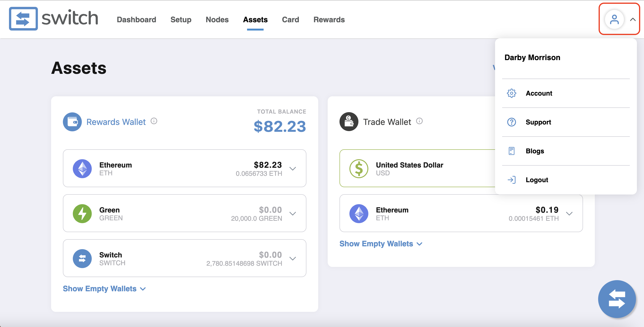Click the Rewards Wallet icon
Screen dimensions: 644x327
point(72,122)
